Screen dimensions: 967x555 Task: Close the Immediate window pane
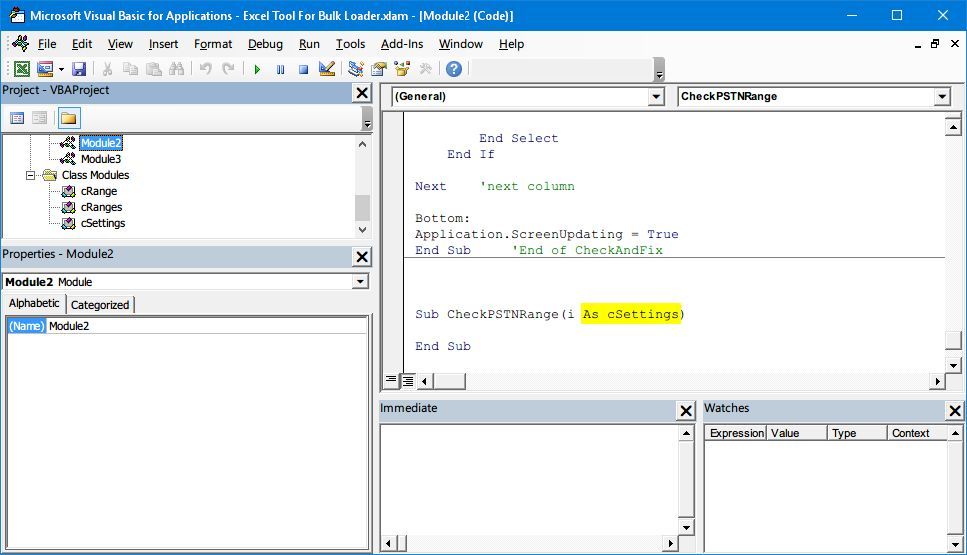(x=686, y=411)
